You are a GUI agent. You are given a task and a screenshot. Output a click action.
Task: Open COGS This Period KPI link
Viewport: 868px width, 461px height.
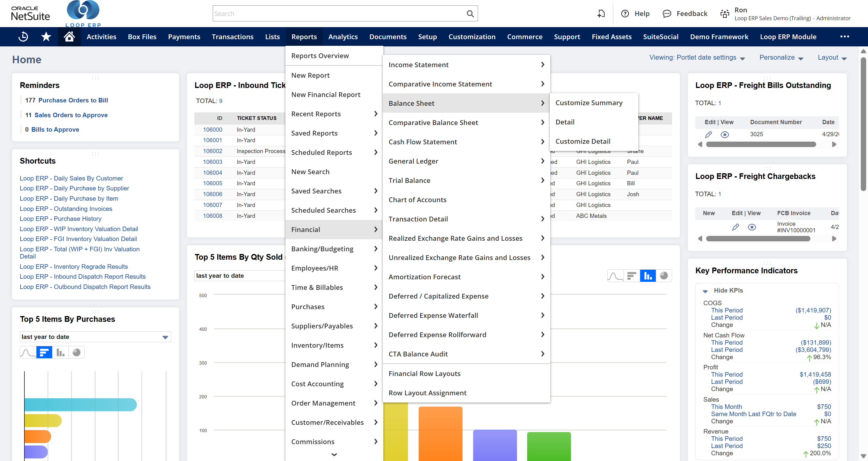[x=726, y=310]
